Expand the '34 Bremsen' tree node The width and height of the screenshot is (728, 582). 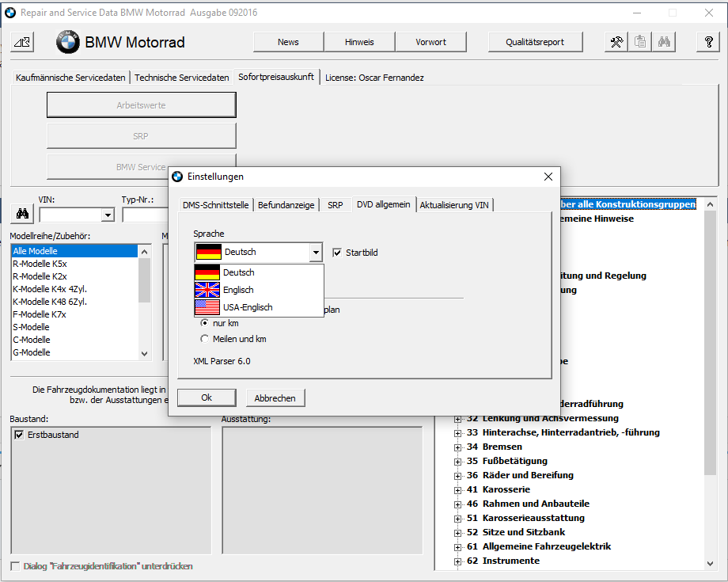(457, 447)
